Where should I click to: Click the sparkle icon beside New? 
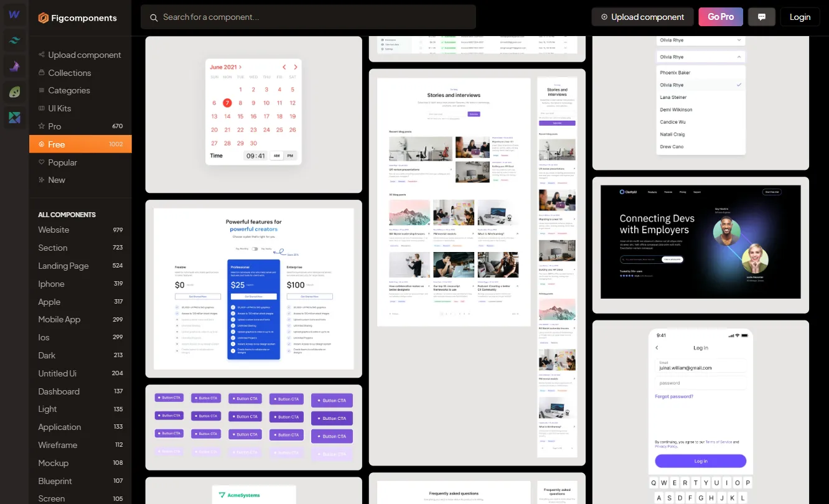tap(41, 180)
